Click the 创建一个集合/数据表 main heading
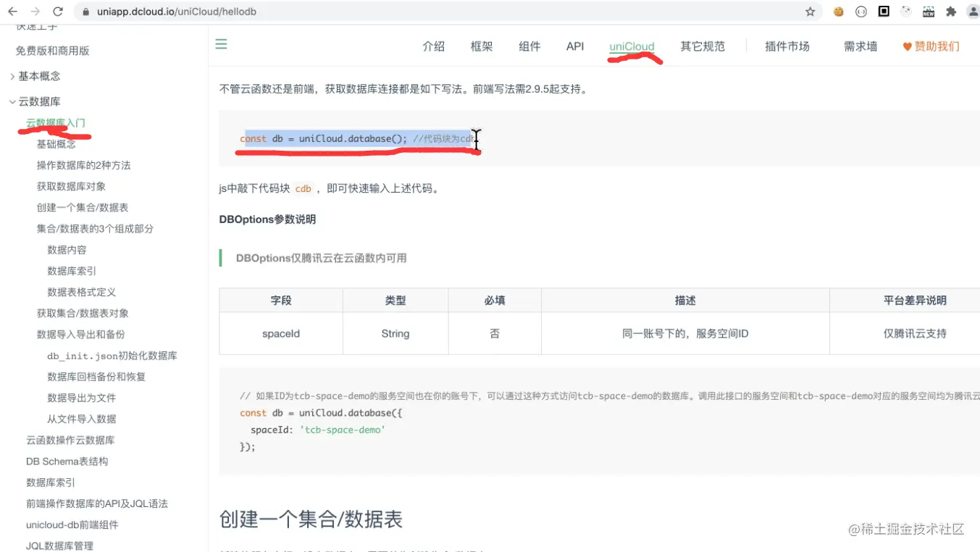 (311, 519)
